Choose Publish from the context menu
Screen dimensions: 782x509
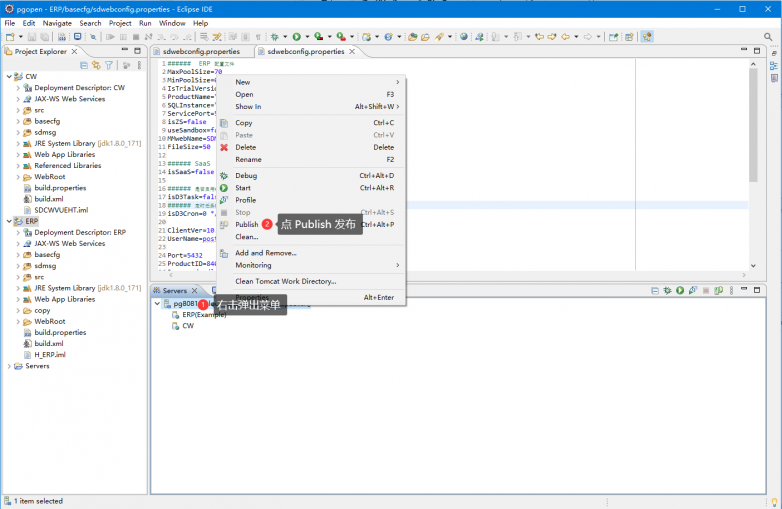point(247,225)
